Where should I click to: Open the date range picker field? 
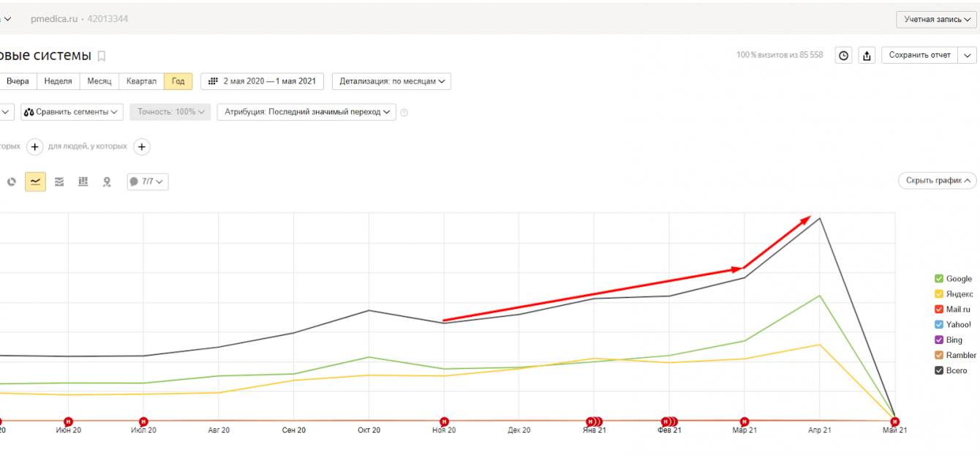[x=263, y=81]
